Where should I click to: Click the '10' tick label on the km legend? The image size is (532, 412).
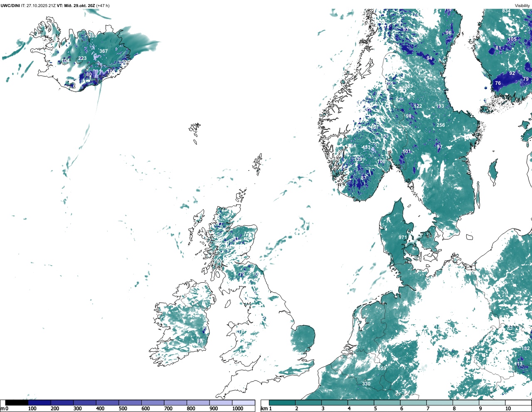[x=508, y=409]
